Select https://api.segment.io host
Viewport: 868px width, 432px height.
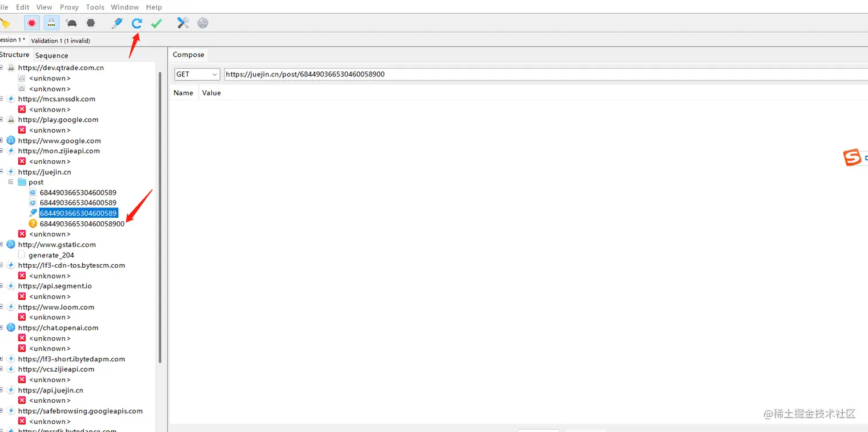click(55, 286)
